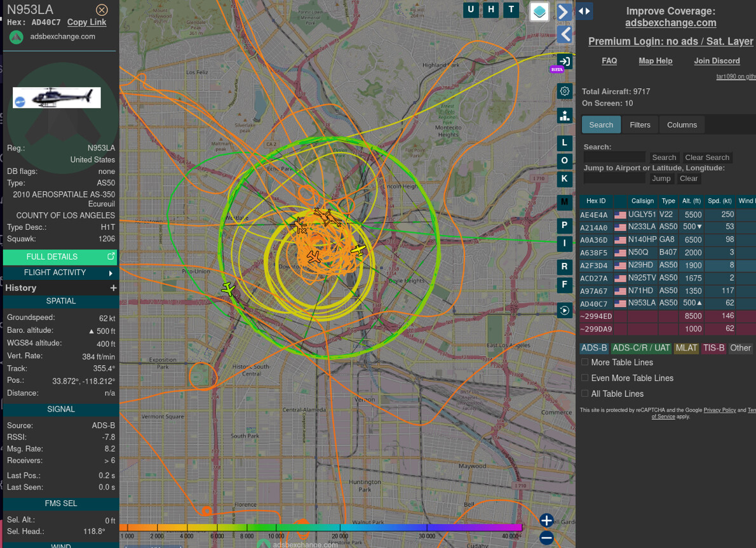Open the history replay icon

(565, 311)
